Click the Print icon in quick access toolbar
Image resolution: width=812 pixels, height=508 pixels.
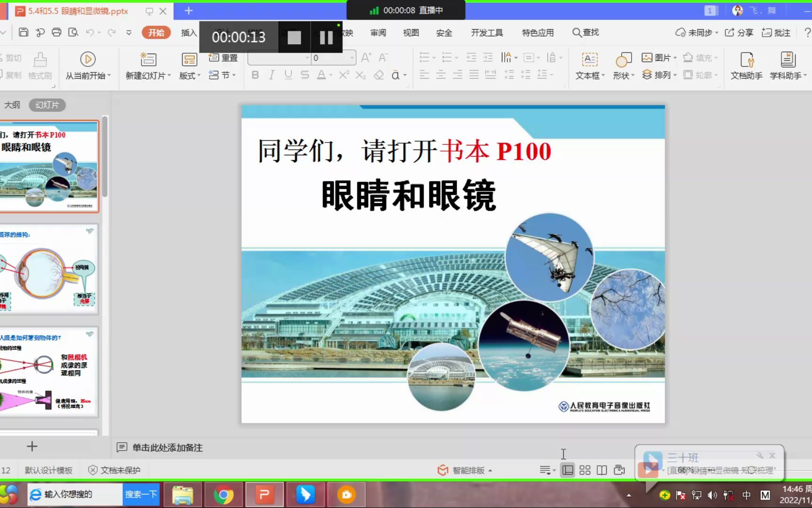(56, 32)
